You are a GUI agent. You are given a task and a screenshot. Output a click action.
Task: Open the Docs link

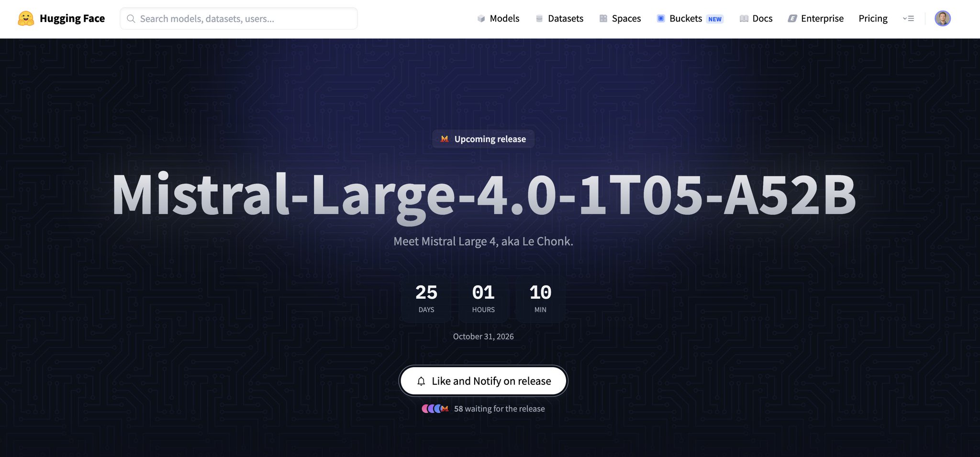(x=762, y=19)
